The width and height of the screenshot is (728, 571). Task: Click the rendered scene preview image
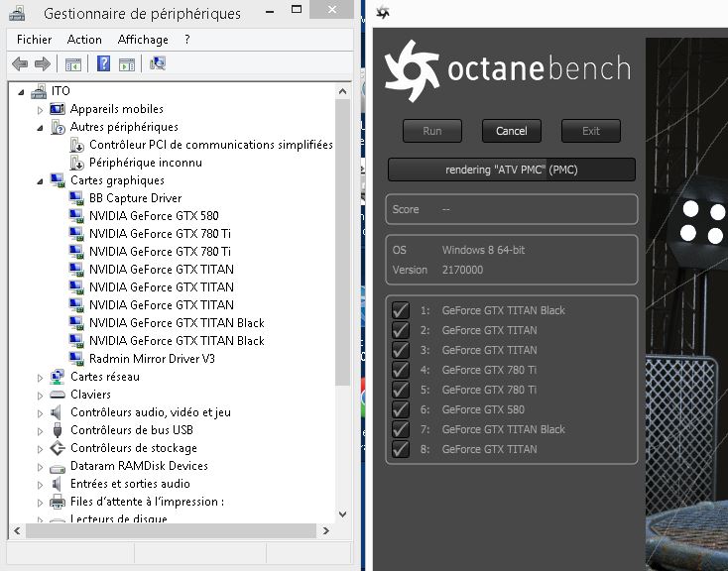(x=686, y=304)
